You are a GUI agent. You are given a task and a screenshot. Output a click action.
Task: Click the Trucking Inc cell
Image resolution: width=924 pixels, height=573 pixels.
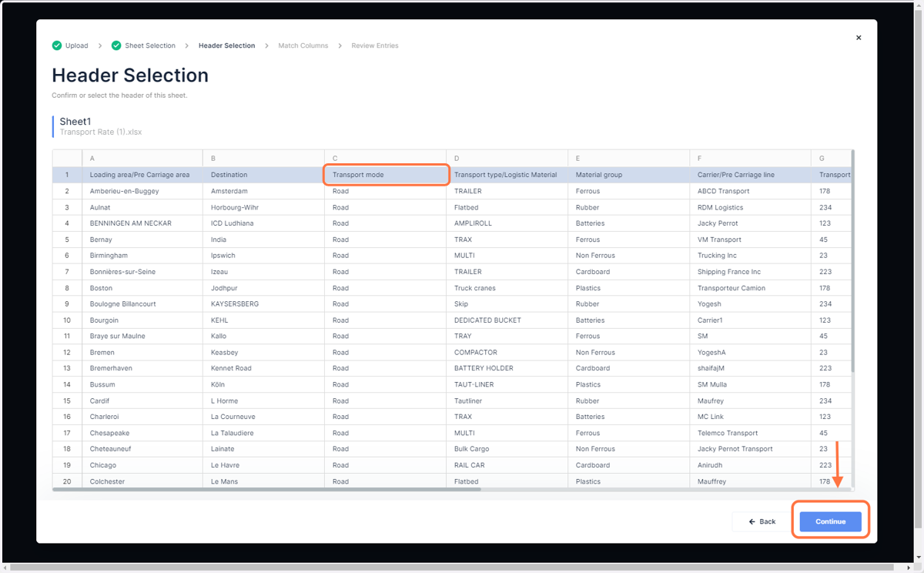[x=750, y=256]
